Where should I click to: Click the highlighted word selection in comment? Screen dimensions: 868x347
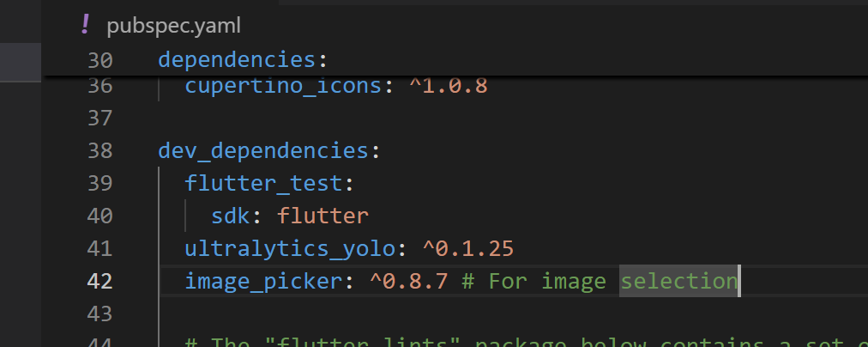point(678,281)
